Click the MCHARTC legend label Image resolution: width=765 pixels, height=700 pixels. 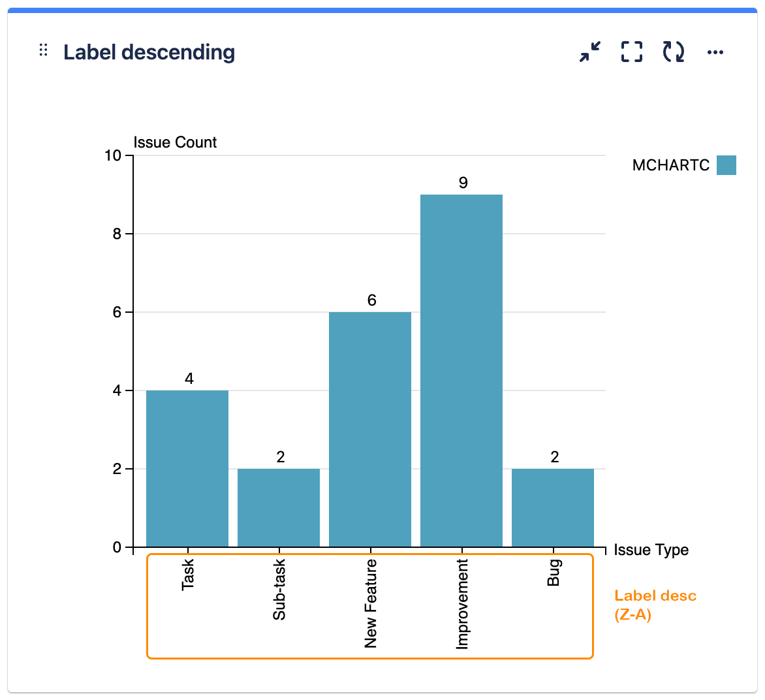pyautogui.click(x=672, y=165)
